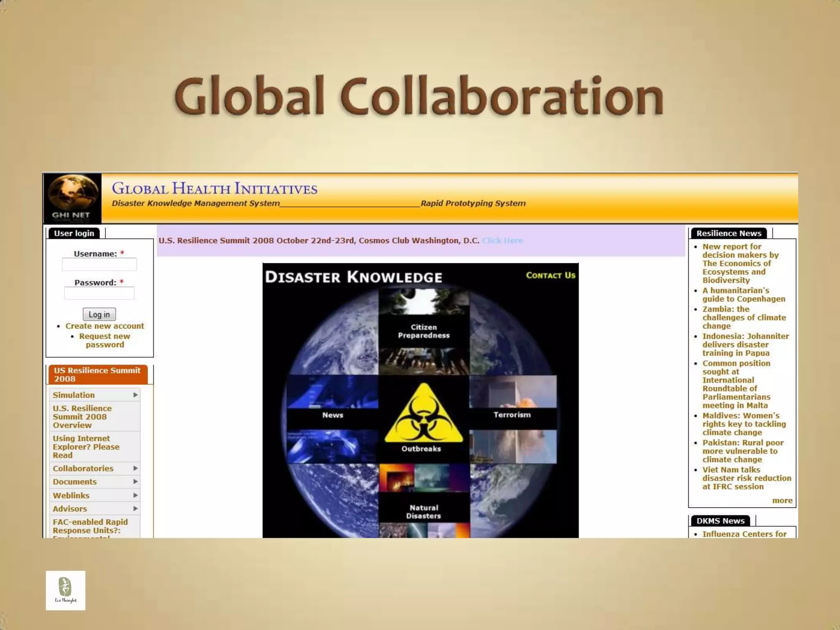Click the Global Collaboration slide title

pyautogui.click(x=419, y=96)
